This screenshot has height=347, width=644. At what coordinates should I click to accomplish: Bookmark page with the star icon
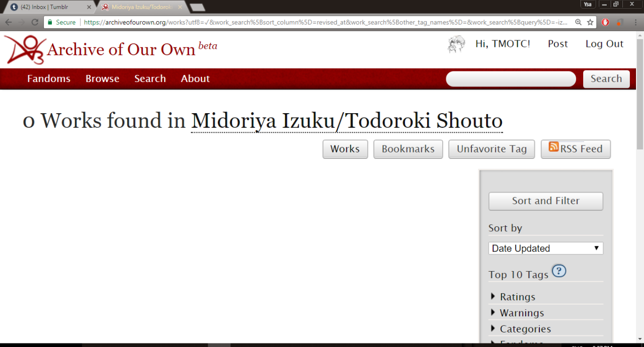coord(591,22)
